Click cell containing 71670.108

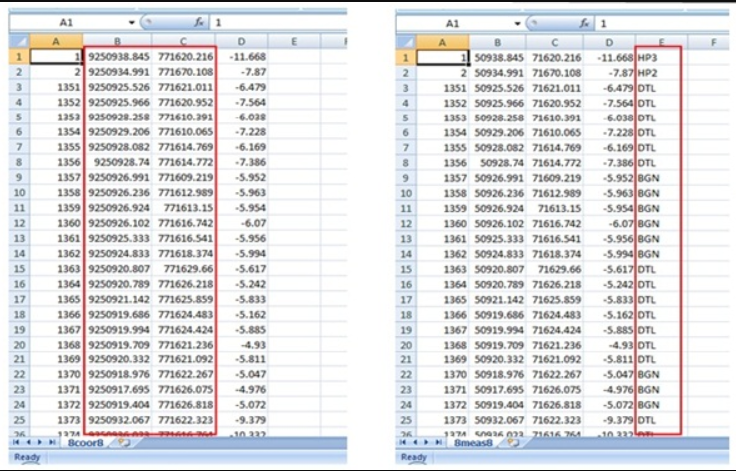coord(555,73)
